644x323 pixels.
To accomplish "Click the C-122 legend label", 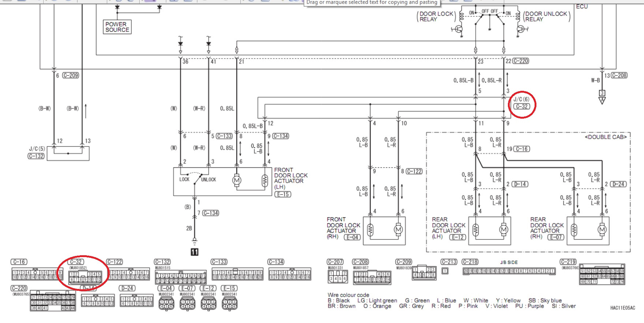I will [115, 262].
